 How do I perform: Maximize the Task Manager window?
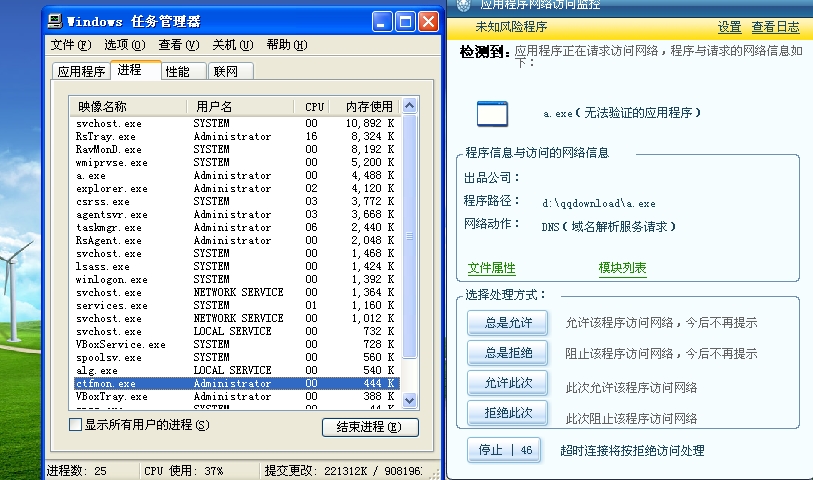405,22
